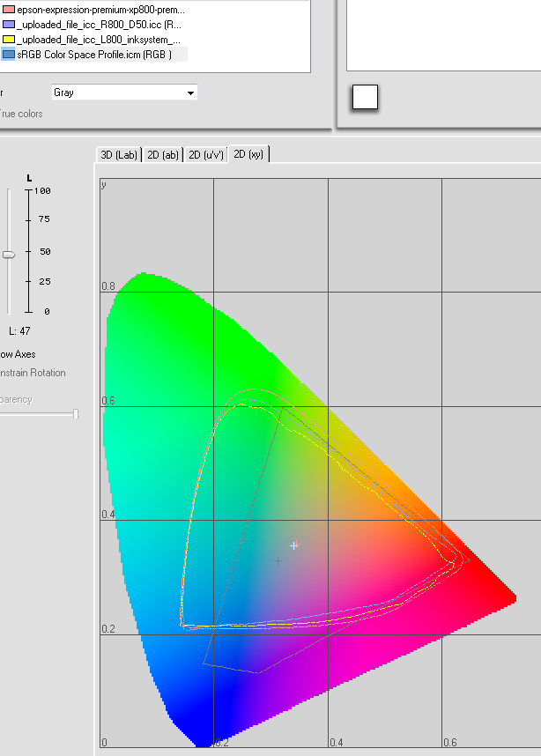The height and width of the screenshot is (756, 541).
Task: Switch to the 2D (ab) tab
Action: click(163, 155)
